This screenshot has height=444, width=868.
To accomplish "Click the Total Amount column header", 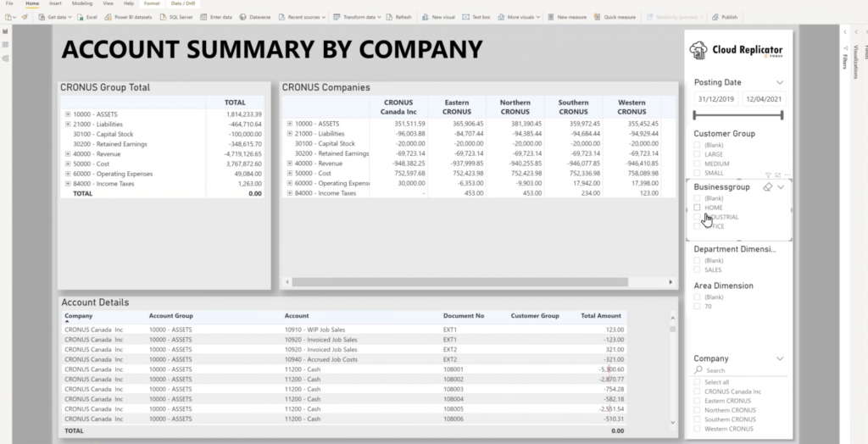I will point(601,316).
